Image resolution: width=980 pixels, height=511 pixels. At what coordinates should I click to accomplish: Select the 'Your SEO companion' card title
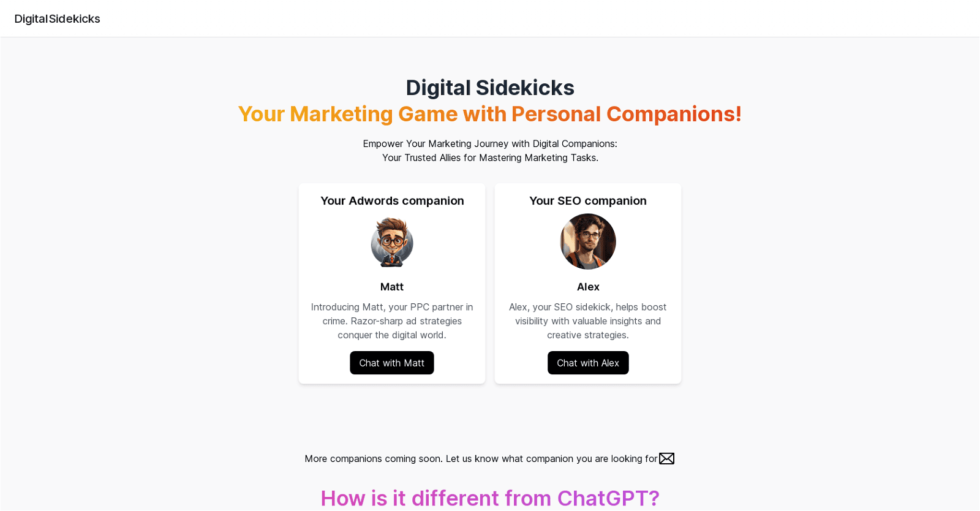coord(587,200)
